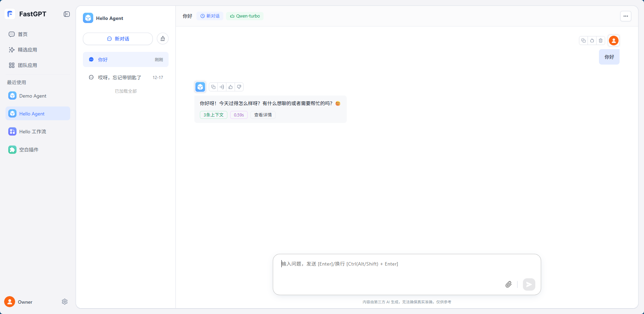Give the AI response a thumbs down
The width and height of the screenshot is (644, 314).
pos(239,87)
